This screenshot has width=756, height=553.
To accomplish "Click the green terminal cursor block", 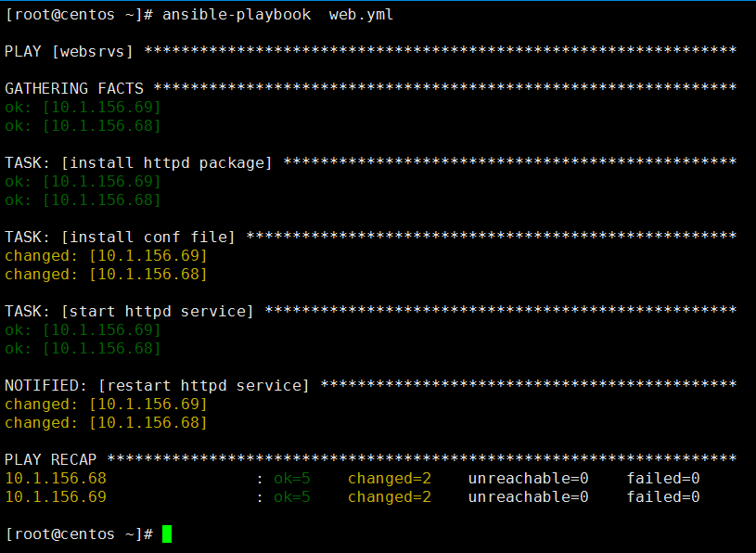I will 167,534.
